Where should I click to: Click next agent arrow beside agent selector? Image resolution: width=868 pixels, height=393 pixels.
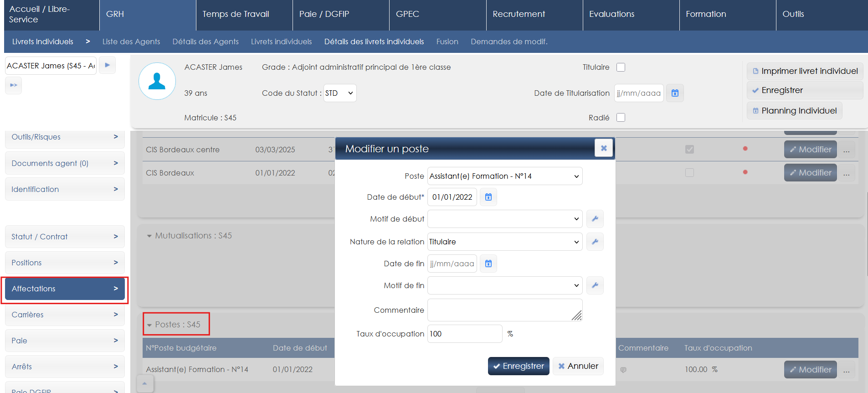(x=107, y=65)
